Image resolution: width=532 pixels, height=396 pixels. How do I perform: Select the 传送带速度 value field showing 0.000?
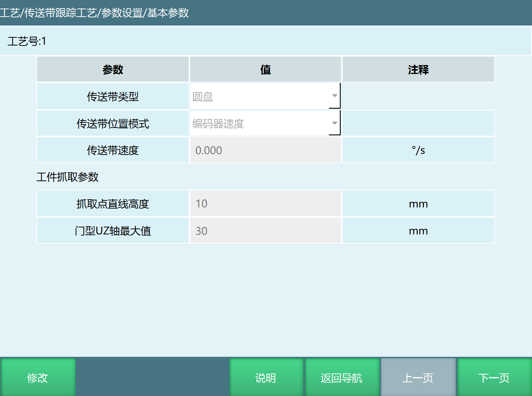265,150
